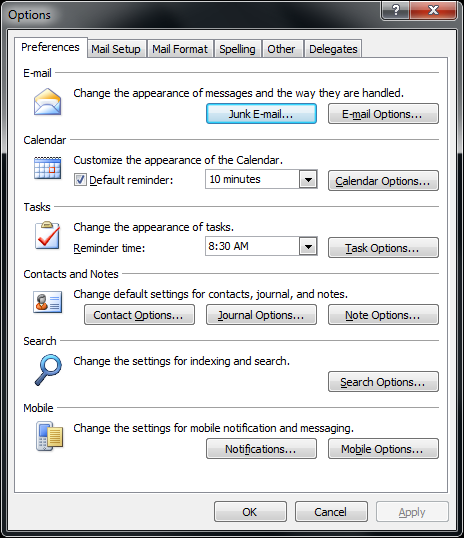Open Search Options
The height and width of the screenshot is (538, 464).
383,382
